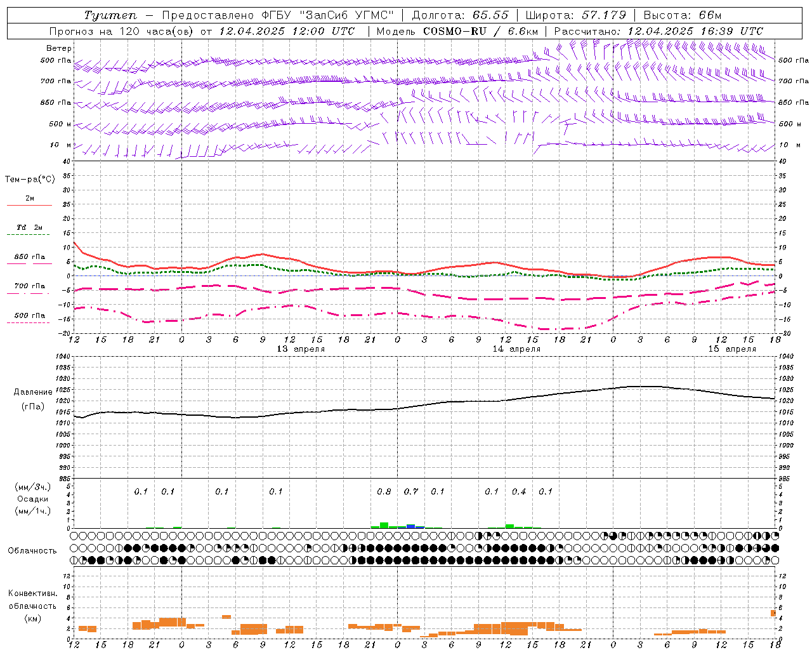This screenshot has width=812, height=650.
Task: Click the 'Ветер' wind panel label
Action: 59,48
